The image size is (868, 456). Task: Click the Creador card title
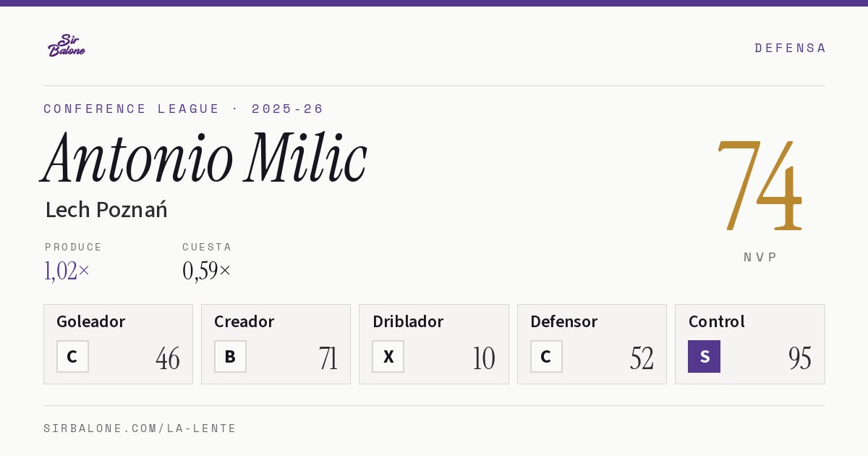point(244,321)
